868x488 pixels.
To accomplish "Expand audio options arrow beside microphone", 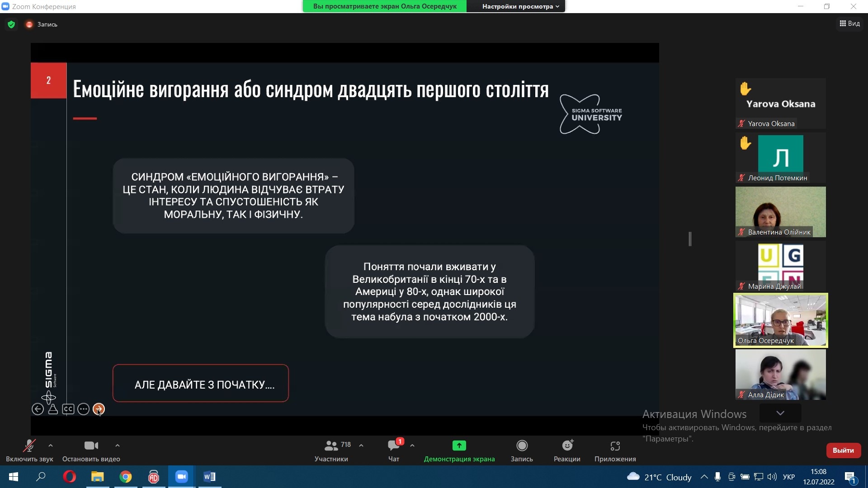I will point(51,446).
